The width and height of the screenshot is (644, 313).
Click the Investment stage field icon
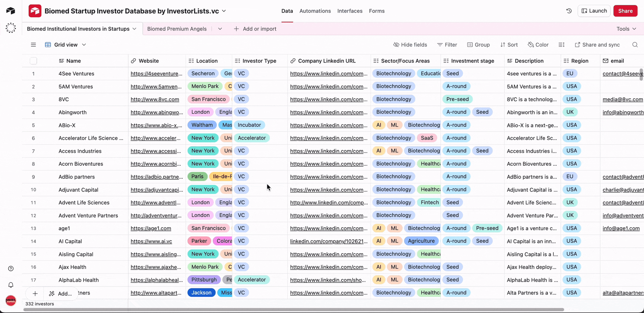(x=446, y=61)
